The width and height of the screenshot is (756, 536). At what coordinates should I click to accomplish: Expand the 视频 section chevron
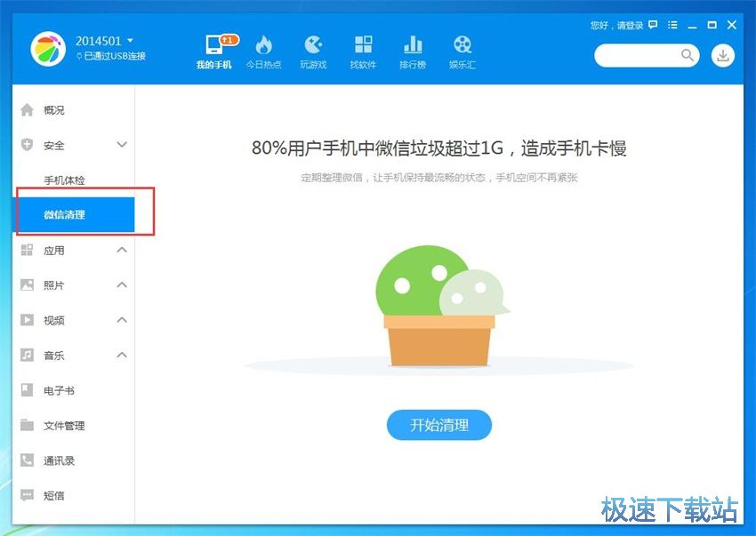[122, 320]
